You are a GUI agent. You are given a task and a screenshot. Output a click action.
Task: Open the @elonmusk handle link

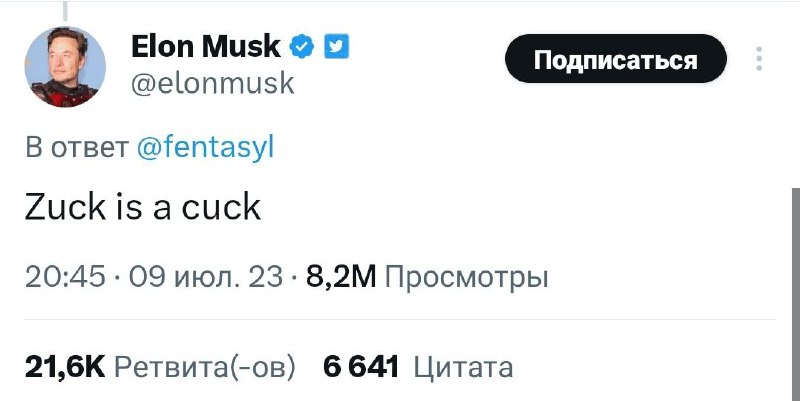213,82
